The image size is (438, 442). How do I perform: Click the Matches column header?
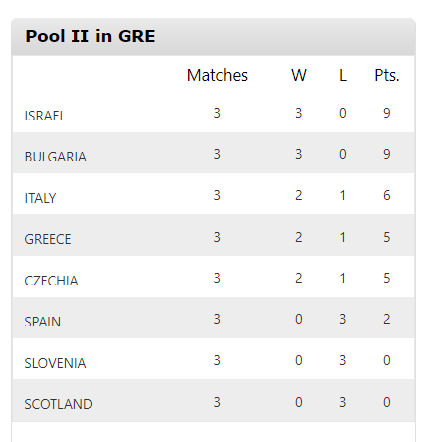point(217,75)
